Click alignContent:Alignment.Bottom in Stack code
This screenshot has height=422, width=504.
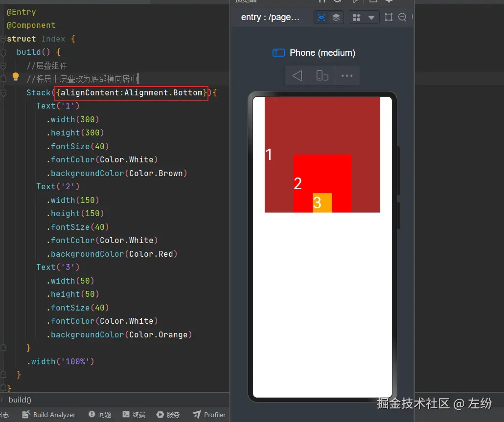pos(132,93)
